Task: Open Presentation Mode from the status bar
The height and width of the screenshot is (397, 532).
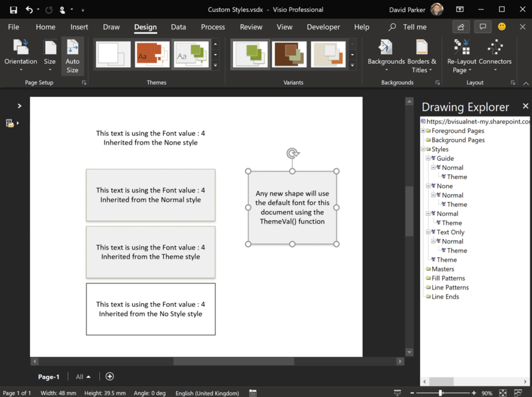Action: [397, 393]
